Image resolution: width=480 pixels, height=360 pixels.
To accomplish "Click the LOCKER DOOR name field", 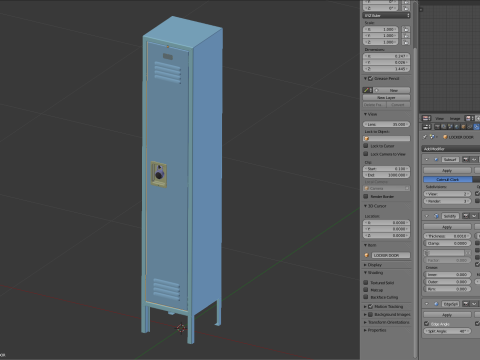I will 391,255.
